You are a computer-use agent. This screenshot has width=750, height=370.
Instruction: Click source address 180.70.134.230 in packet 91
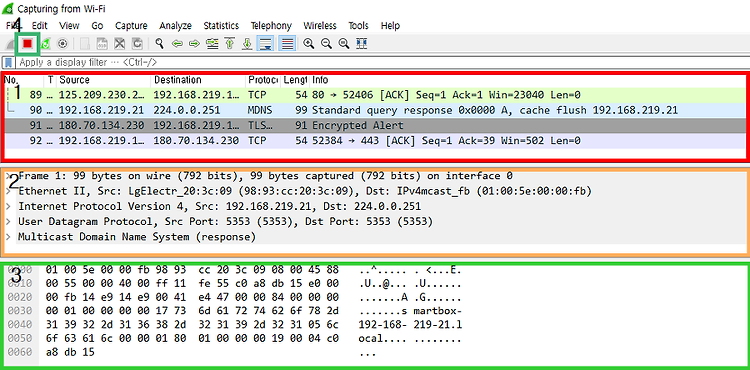click(101, 126)
